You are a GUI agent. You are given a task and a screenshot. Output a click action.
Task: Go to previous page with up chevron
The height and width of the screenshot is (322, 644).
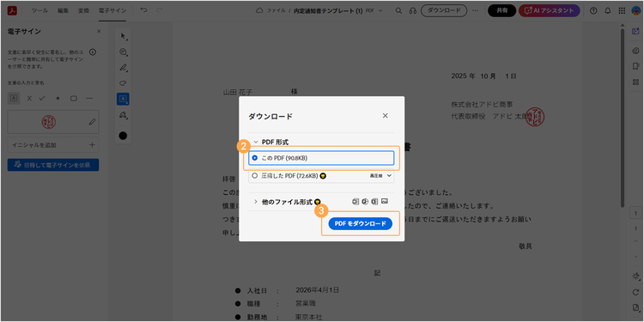(635, 242)
